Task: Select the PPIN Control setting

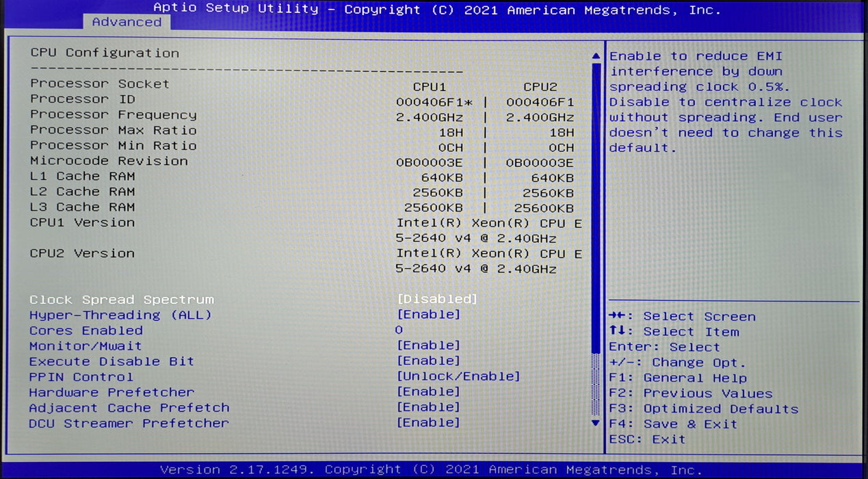Action: point(81,377)
